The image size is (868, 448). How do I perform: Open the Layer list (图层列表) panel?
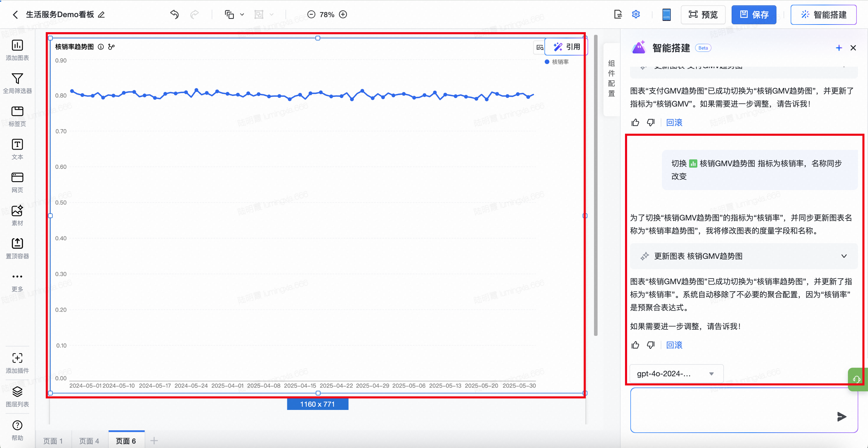[17, 392]
